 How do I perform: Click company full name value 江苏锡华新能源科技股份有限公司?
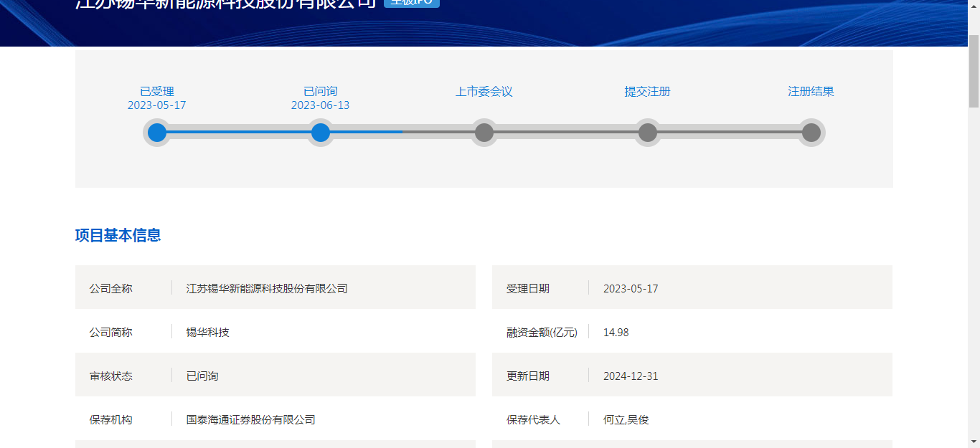coord(267,289)
